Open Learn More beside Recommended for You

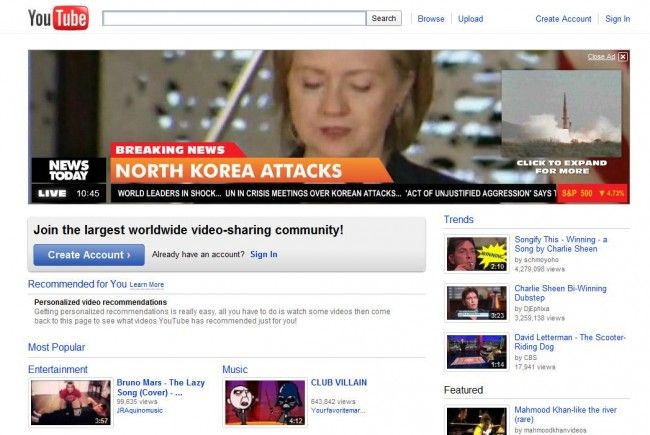tap(147, 284)
